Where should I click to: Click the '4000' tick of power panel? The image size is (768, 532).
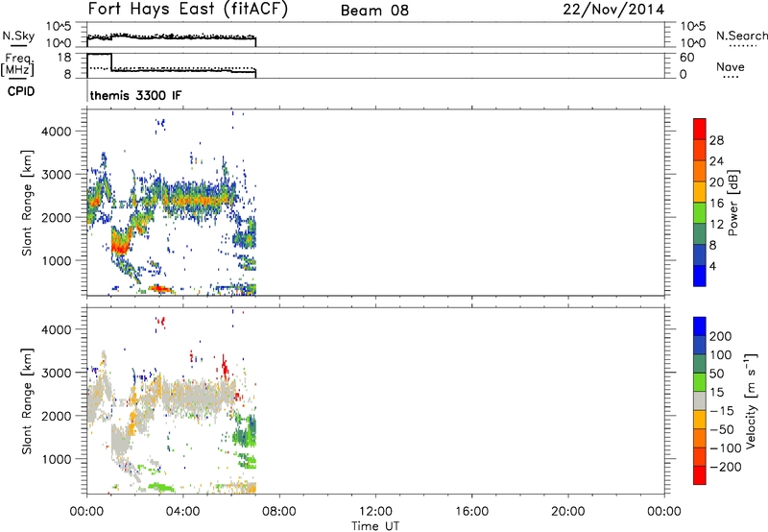coord(57,132)
